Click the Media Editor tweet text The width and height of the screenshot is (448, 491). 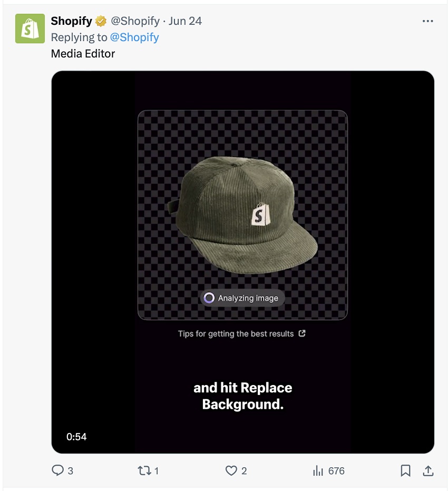[x=83, y=53]
